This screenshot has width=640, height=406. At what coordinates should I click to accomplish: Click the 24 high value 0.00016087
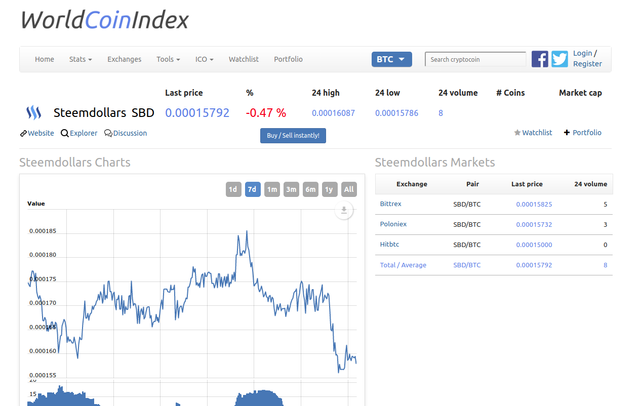333,113
